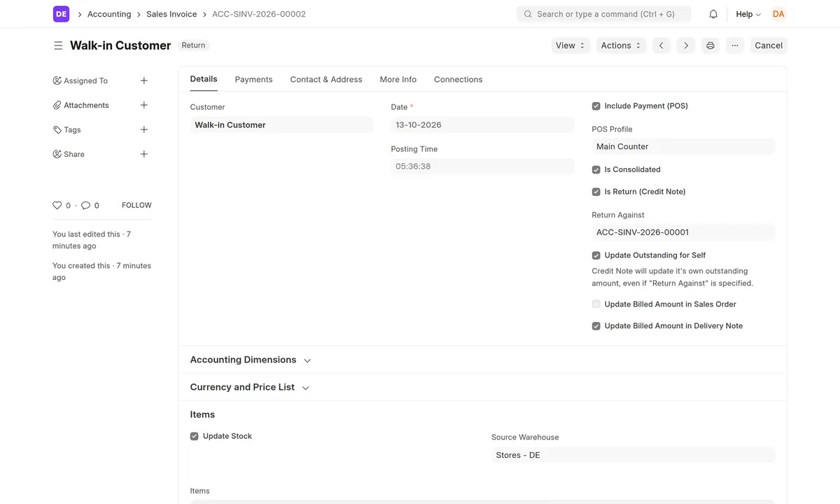This screenshot has width=840, height=504.
Task: Toggle the sidebar hamburger menu icon
Action: tap(58, 45)
